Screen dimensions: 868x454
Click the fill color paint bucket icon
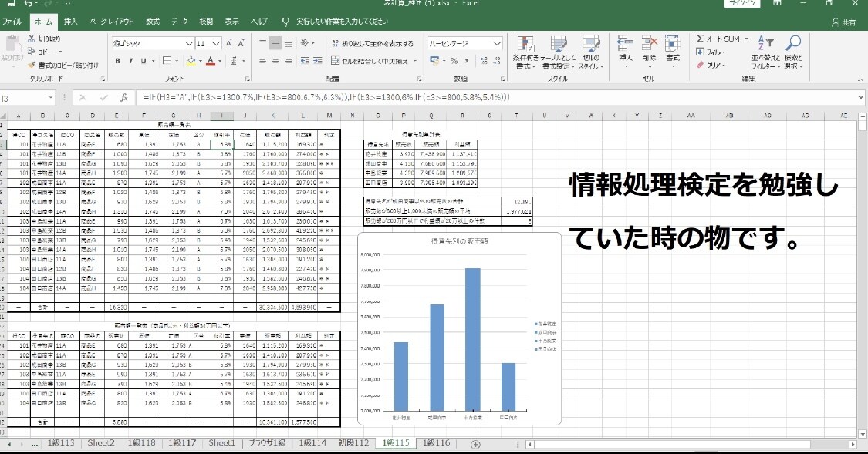(191, 61)
